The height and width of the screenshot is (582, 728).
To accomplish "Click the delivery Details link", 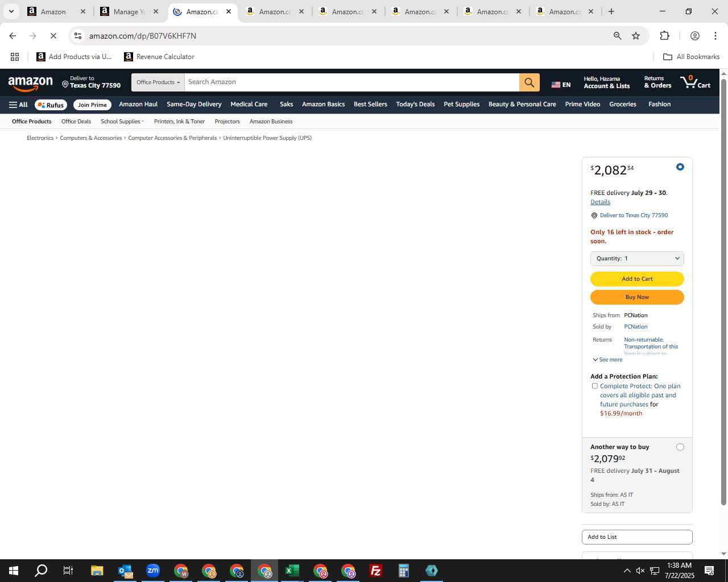I will pyautogui.click(x=600, y=202).
